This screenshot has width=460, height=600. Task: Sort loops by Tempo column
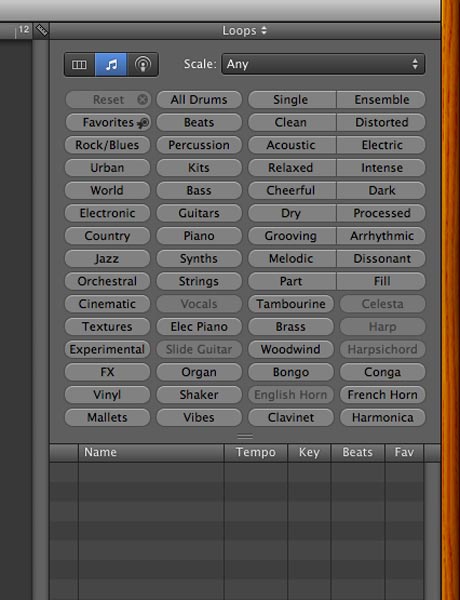click(x=256, y=452)
